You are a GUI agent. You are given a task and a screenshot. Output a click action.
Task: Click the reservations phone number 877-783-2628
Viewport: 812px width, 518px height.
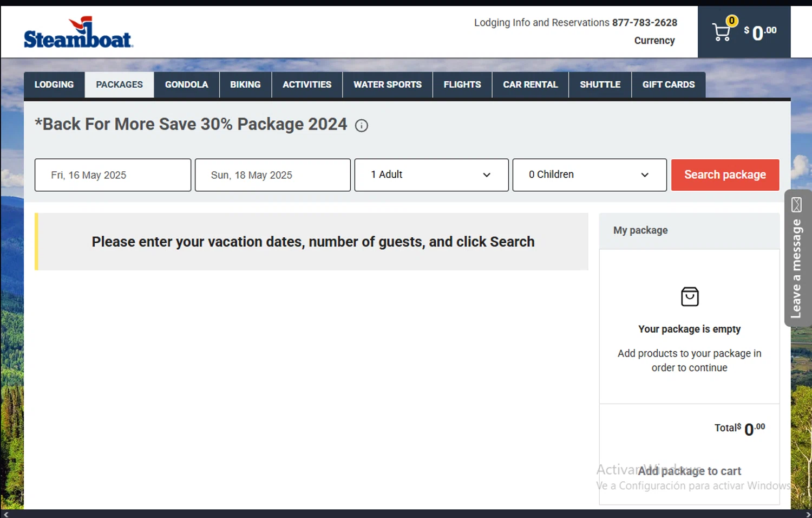click(x=645, y=23)
